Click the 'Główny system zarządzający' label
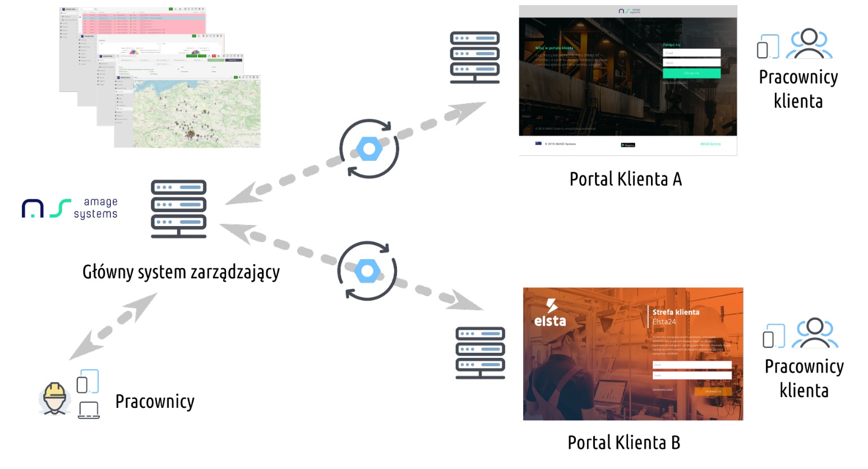The height and width of the screenshot is (469, 868). pyautogui.click(x=181, y=272)
